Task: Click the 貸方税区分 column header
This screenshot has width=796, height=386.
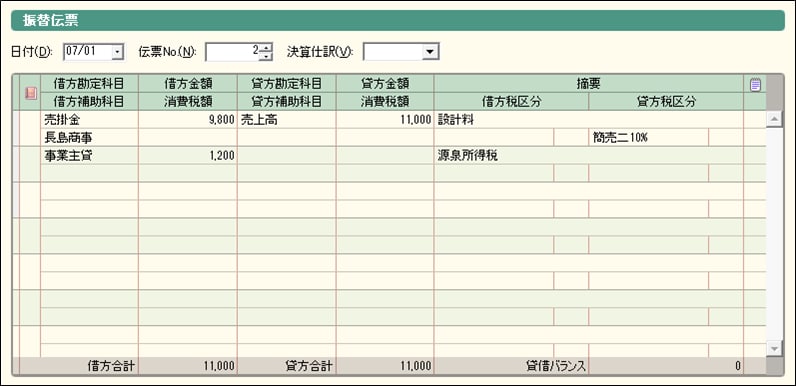Action: [666, 102]
